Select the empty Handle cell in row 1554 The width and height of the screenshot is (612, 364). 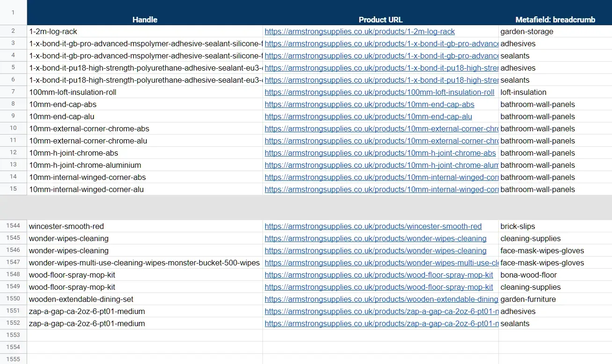click(x=145, y=348)
